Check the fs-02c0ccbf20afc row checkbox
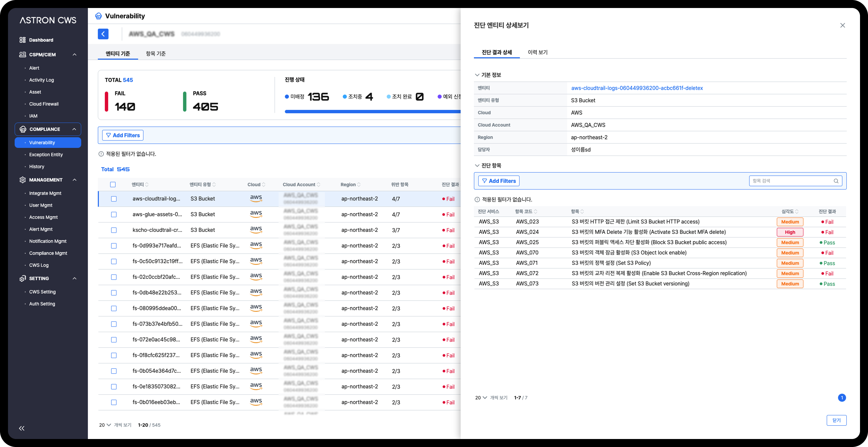The image size is (868, 447). [x=114, y=277]
